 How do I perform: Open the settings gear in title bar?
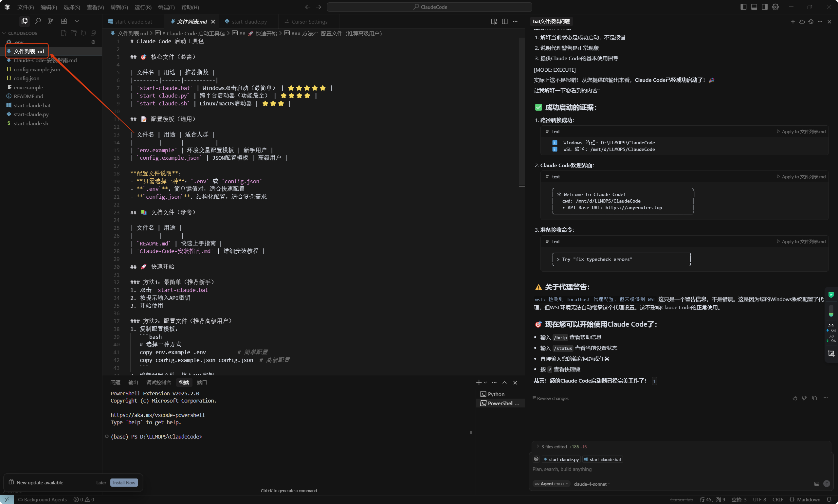point(775,7)
